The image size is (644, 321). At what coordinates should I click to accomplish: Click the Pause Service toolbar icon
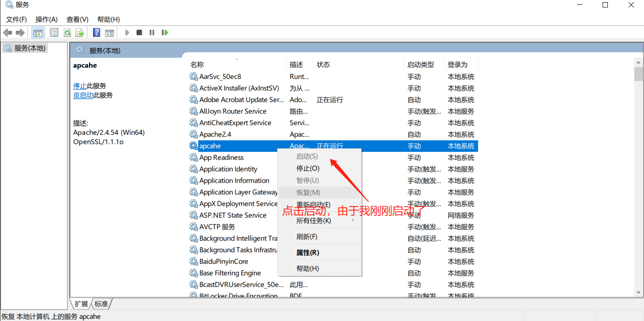(x=152, y=33)
